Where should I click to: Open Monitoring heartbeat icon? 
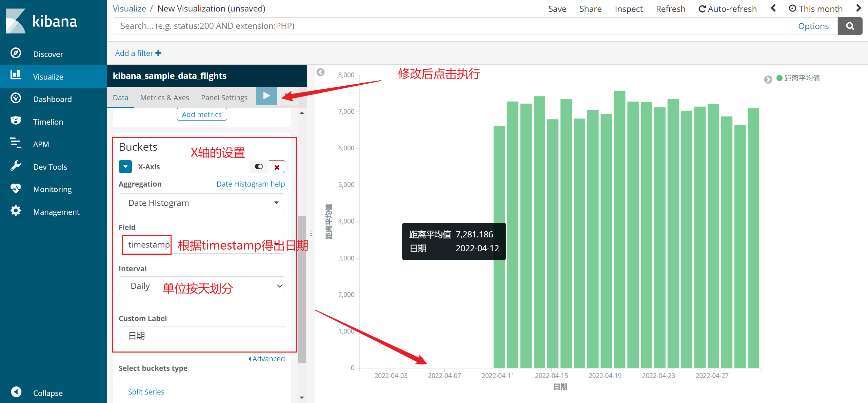click(x=16, y=189)
